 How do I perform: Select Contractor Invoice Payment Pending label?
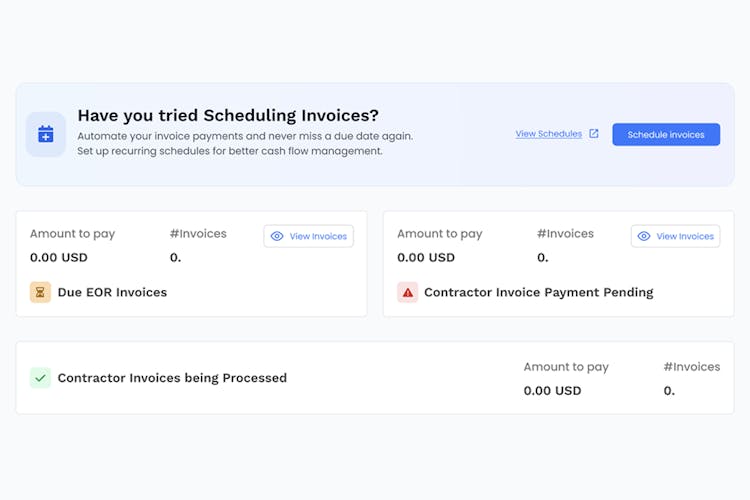(538, 293)
